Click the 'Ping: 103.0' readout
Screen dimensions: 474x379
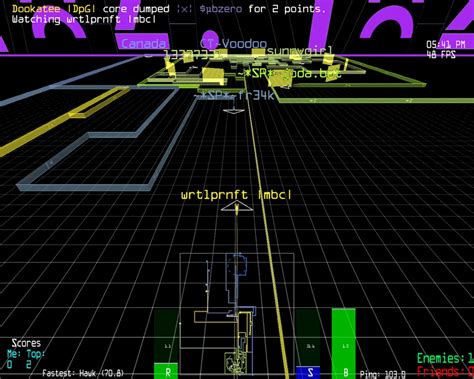click(x=383, y=374)
